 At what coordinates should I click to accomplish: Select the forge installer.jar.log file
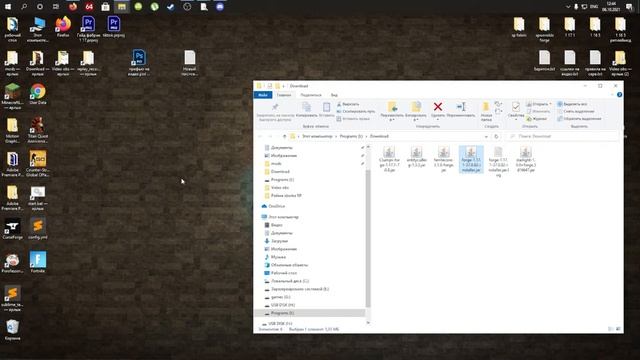click(x=498, y=162)
